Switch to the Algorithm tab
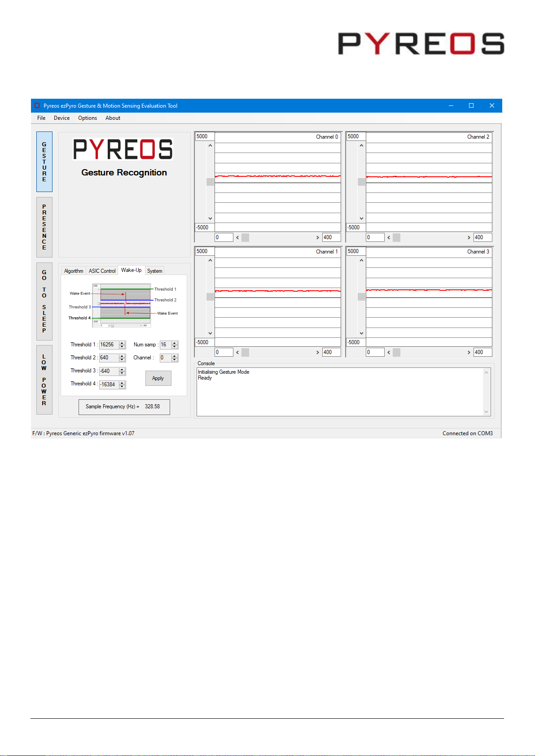The image size is (535, 756). [74, 271]
